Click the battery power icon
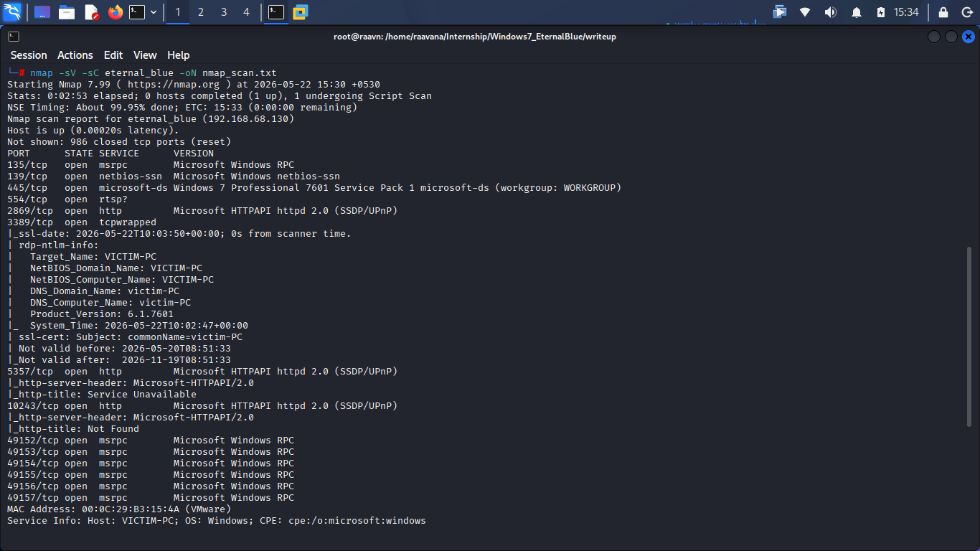Screen dimensions: 980x551 pos(881,12)
